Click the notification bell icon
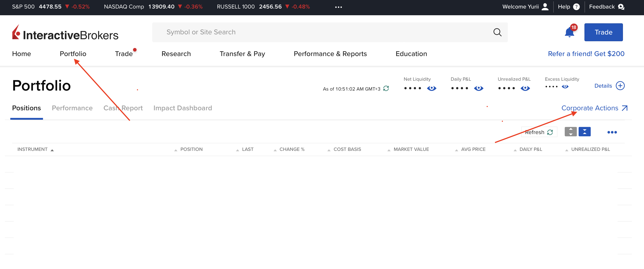 click(569, 33)
